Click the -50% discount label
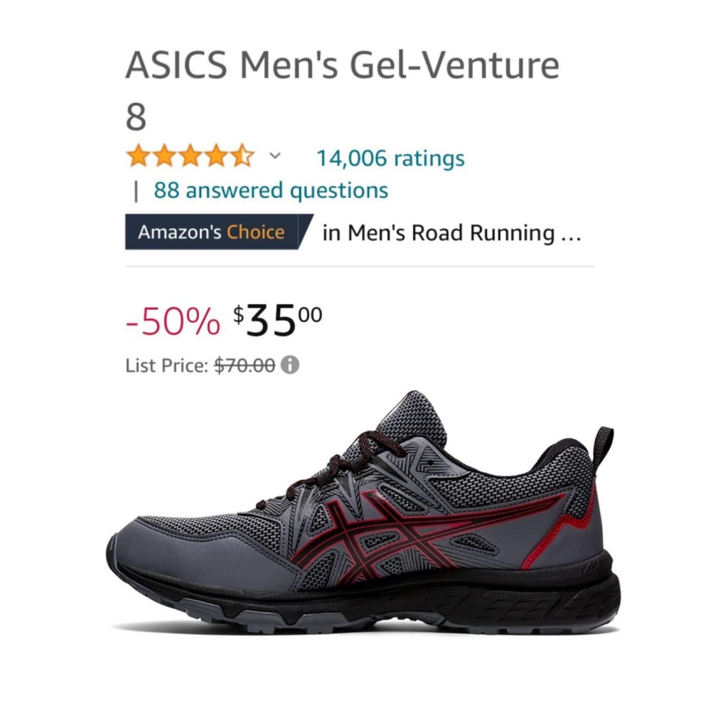 point(173,323)
